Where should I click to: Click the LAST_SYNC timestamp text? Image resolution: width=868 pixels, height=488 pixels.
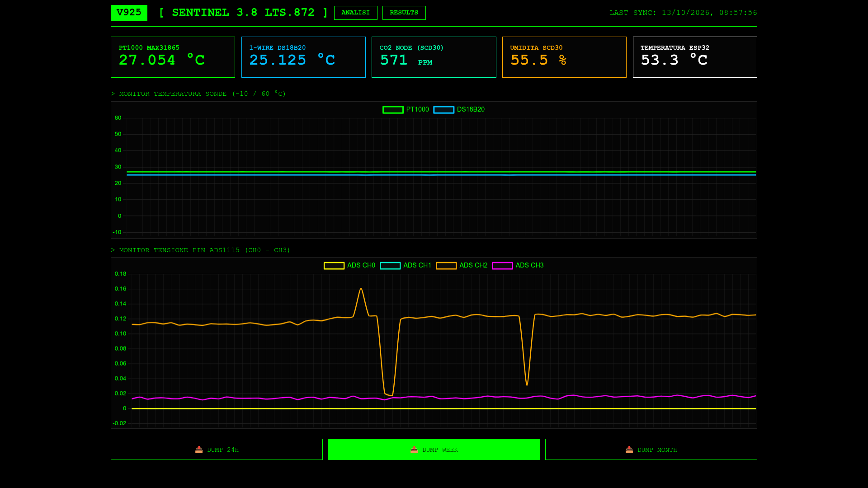pyautogui.click(x=683, y=13)
